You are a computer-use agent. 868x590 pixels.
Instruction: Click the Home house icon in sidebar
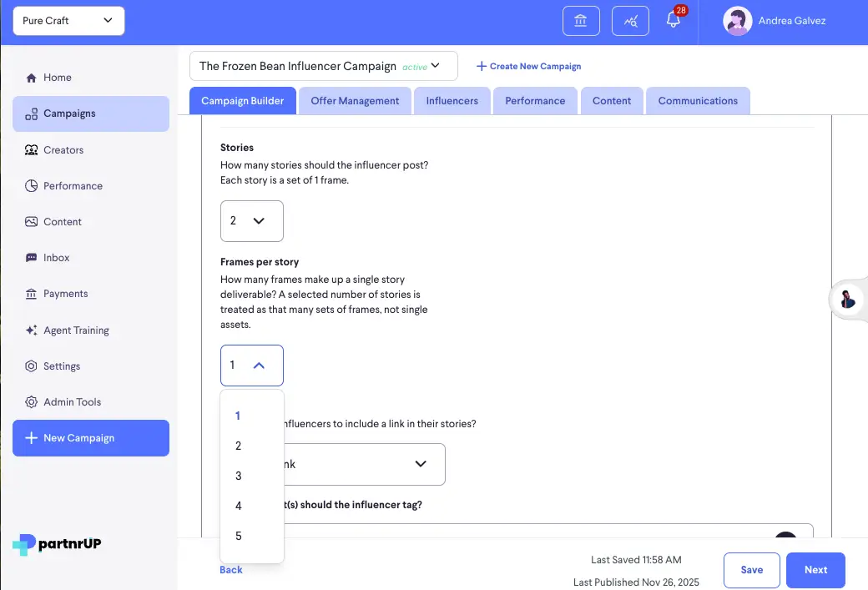point(31,78)
